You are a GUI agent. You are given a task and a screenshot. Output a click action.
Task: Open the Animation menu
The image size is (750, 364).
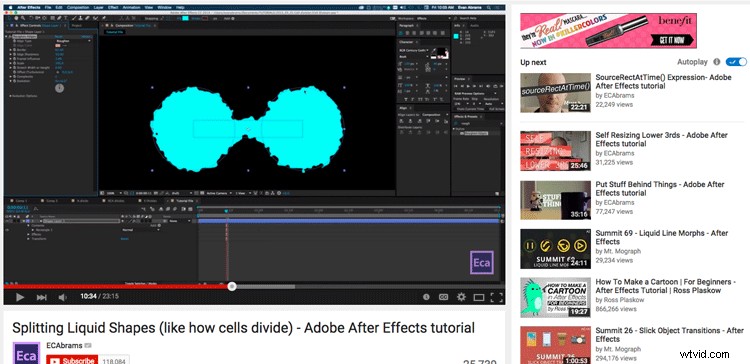point(131,8)
